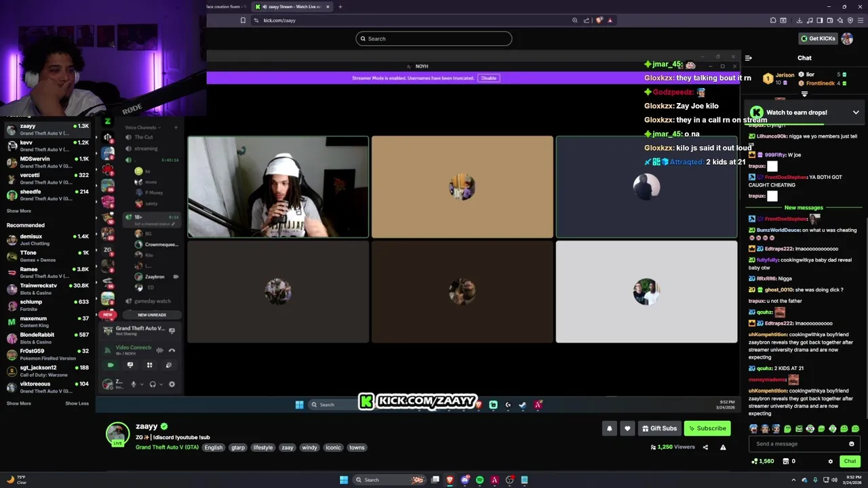Click the Kick search field
Screen dimensions: 868x488
pos(434,39)
